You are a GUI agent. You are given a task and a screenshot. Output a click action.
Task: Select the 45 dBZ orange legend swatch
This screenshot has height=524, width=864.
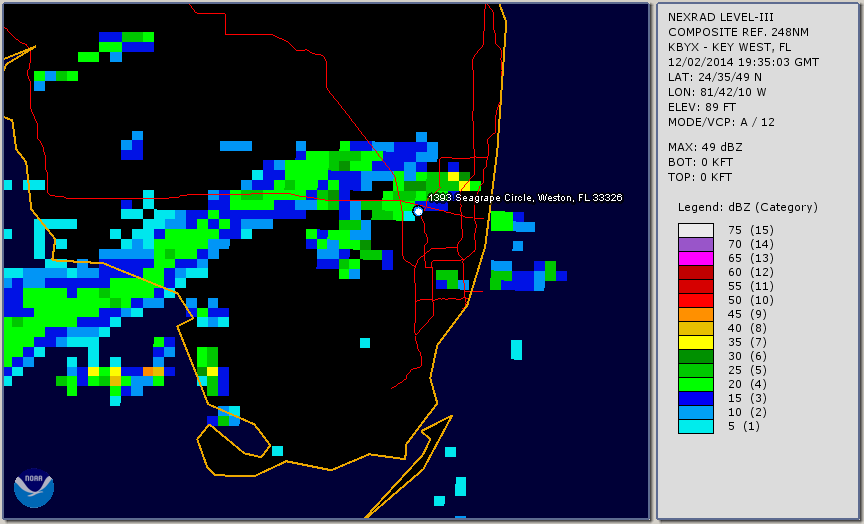click(695, 314)
